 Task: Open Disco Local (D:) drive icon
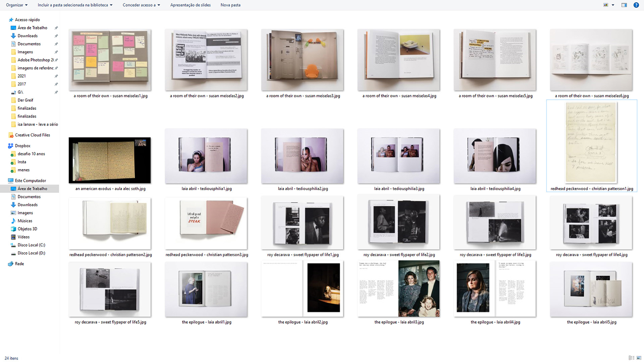pyautogui.click(x=13, y=253)
